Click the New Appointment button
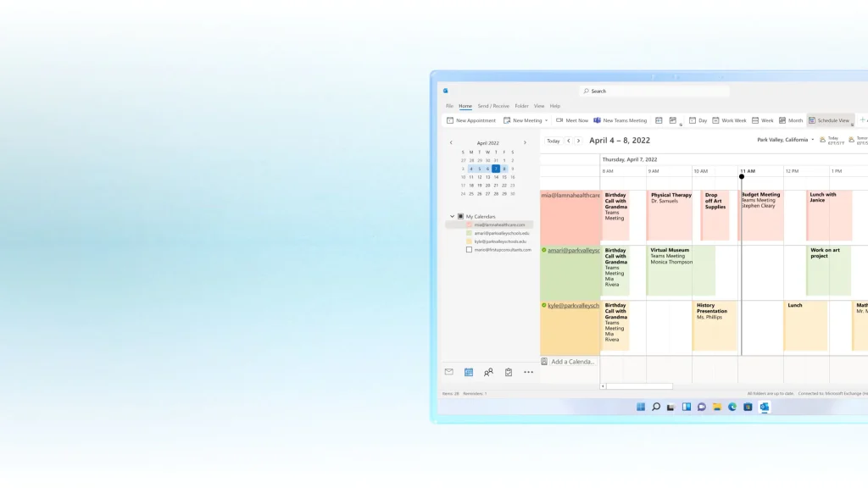 (x=471, y=120)
